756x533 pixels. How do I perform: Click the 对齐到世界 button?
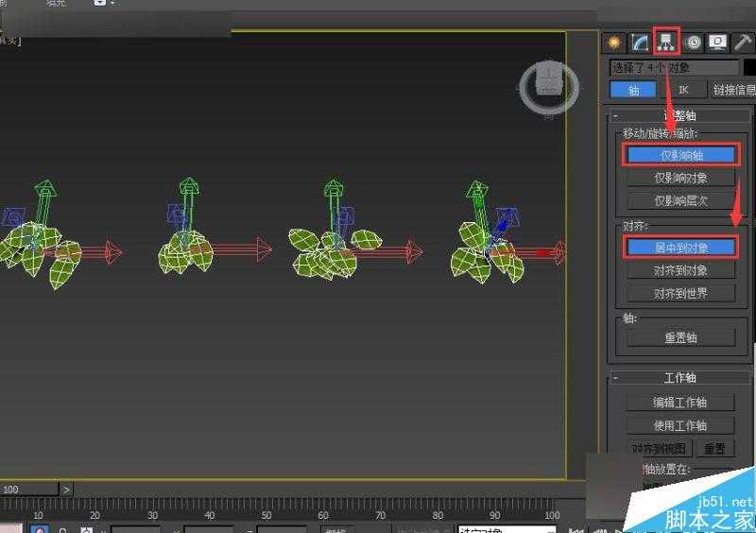point(680,293)
